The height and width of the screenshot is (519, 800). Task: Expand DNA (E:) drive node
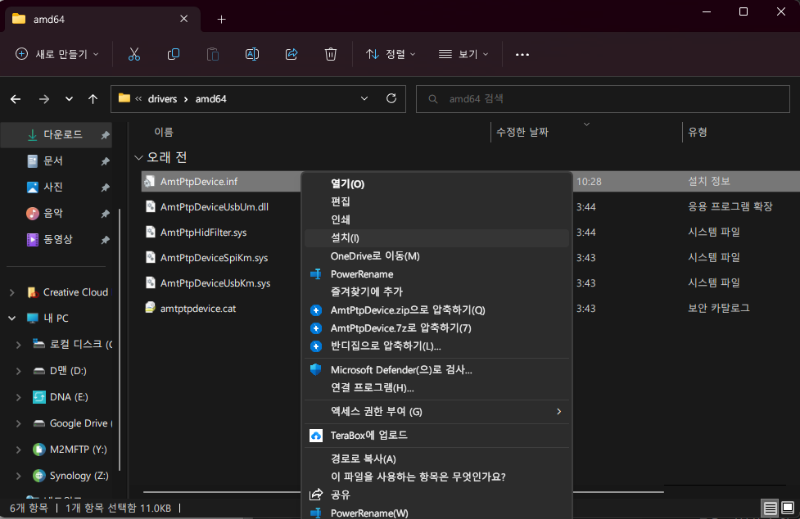(18, 397)
